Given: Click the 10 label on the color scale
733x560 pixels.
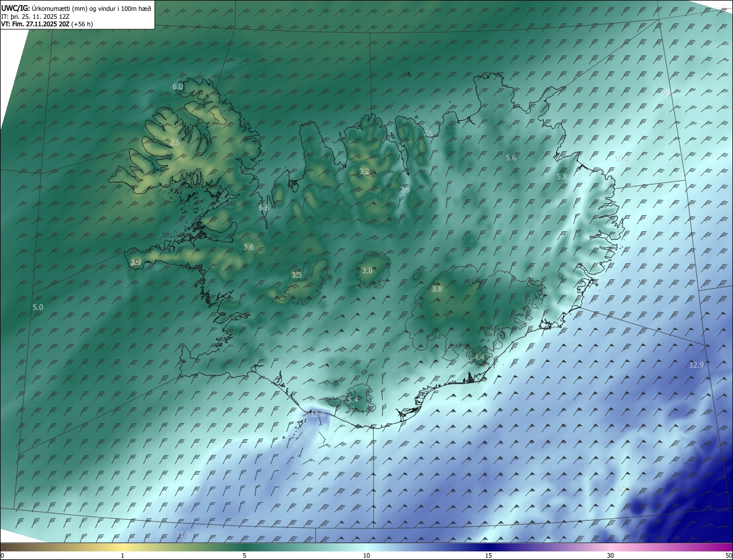Looking at the screenshot, I should click(x=366, y=555).
